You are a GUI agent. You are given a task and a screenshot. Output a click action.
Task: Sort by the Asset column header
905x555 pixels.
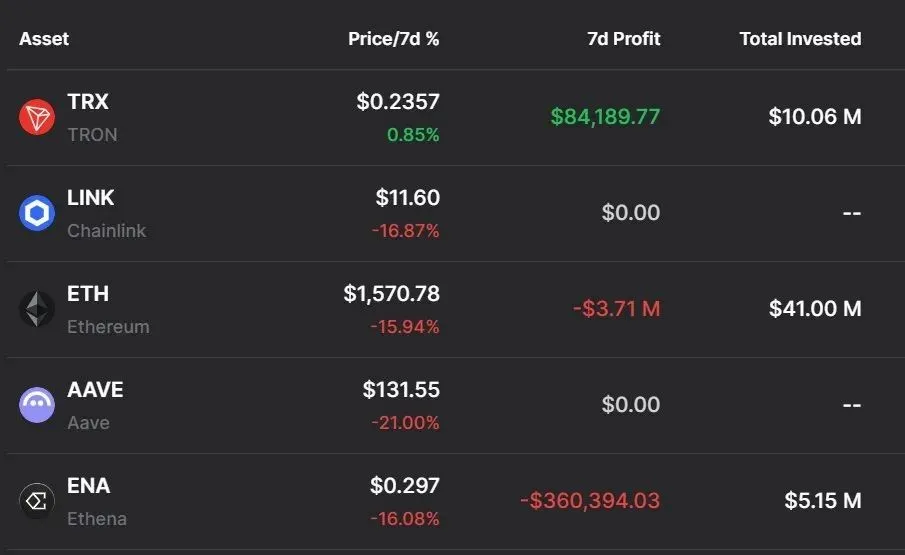(x=44, y=39)
